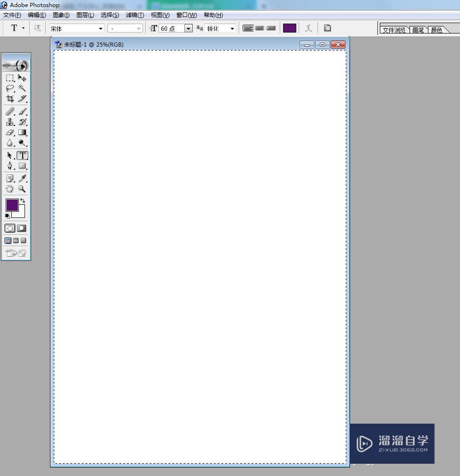Open the 滤镜(T) menu

[x=135, y=15]
